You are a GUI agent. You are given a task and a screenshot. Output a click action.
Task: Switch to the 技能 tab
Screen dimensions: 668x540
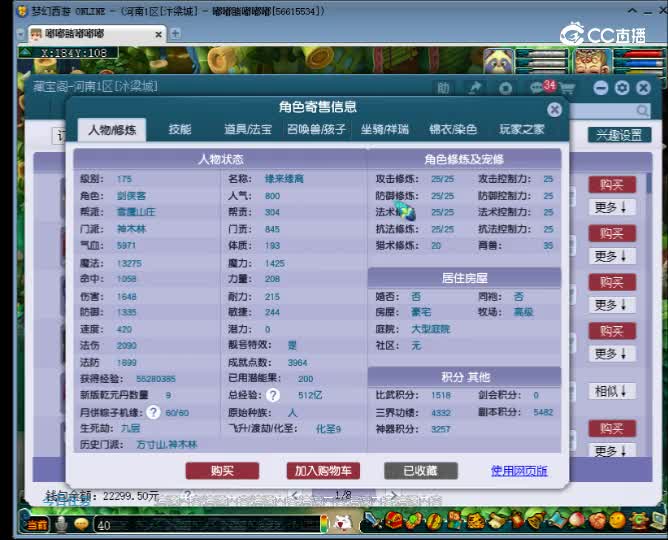coord(180,129)
